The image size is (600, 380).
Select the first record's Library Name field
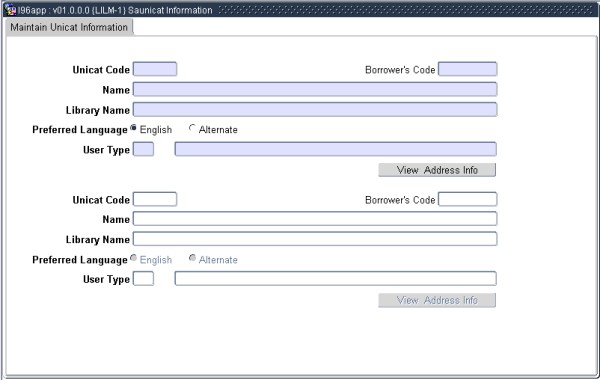coord(315,109)
